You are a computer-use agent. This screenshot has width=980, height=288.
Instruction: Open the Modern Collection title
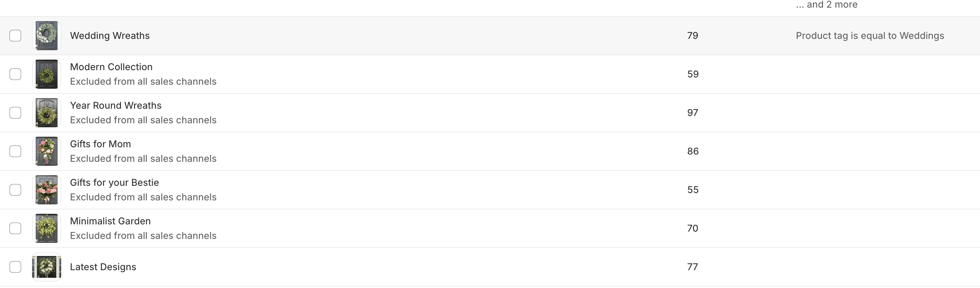[x=111, y=67]
